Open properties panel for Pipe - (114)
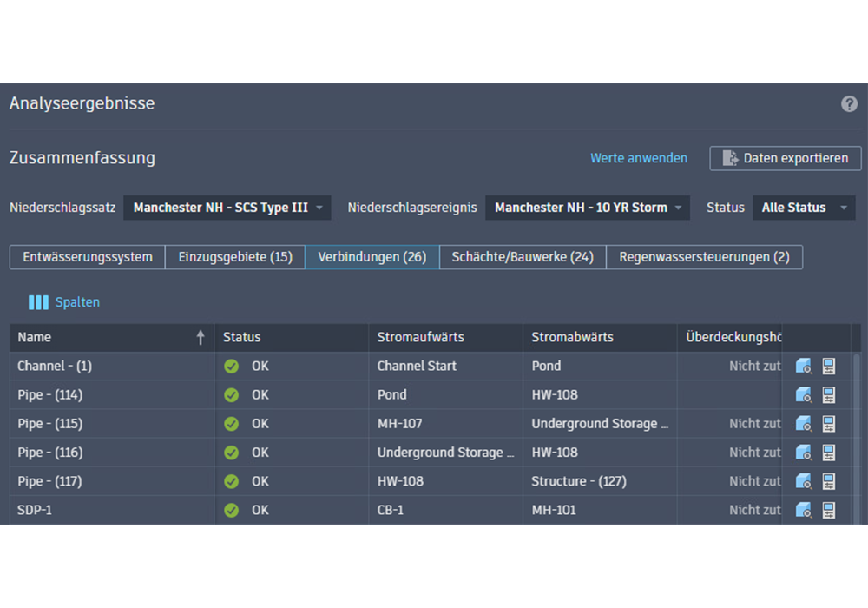The height and width of the screenshot is (608, 868). (829, 395)
